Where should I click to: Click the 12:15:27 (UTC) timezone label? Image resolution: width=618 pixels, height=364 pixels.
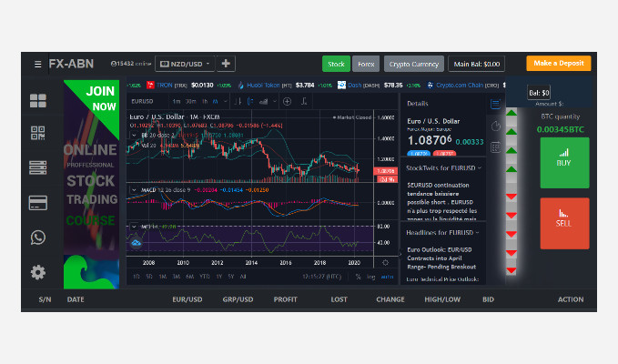coord(322,277)
